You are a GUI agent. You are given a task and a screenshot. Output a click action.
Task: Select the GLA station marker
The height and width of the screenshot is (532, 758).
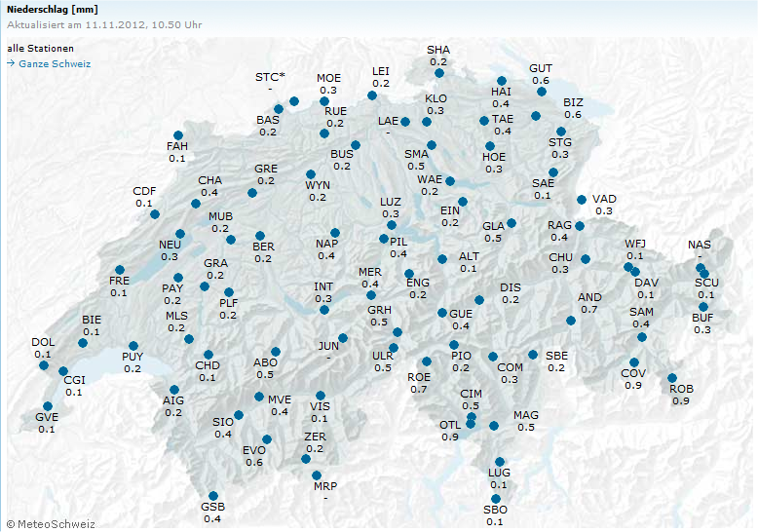pos(512,223)
